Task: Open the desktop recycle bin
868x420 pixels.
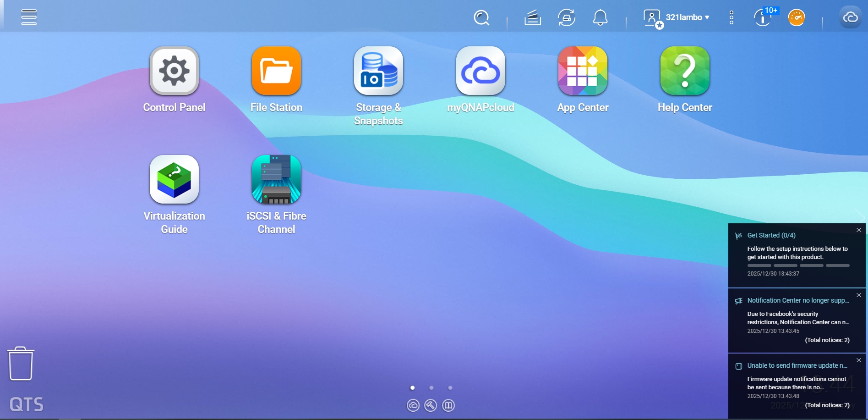Action: pos(21,364)
